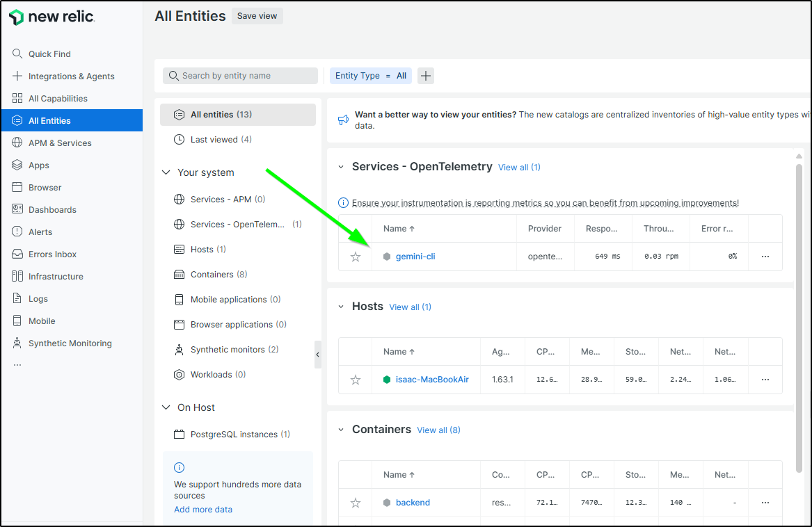Select Synthetic monitors (2)
This screenshot has height=527, width=812.
(x=234, y=350)
